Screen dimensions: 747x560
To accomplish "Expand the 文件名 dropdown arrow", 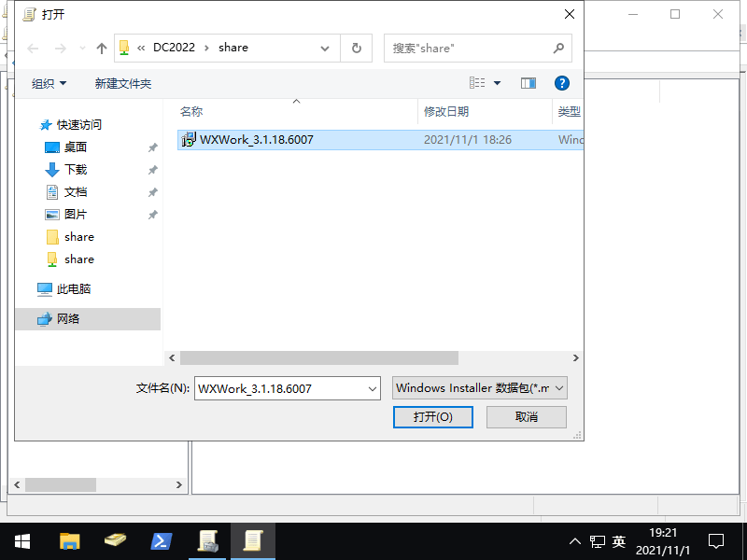I will pos(373,388).
